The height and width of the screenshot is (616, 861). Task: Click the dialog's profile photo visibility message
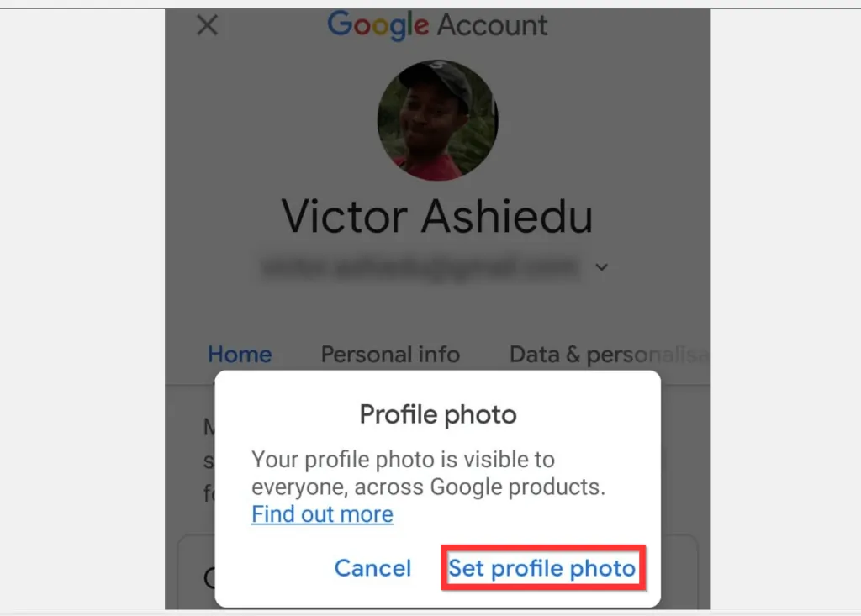pyautogui.click(x=429, y=473)
